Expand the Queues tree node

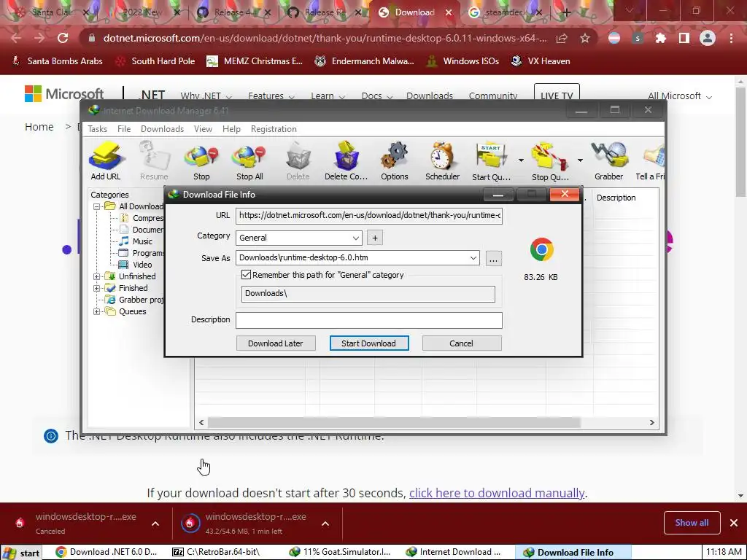point(97,312)
